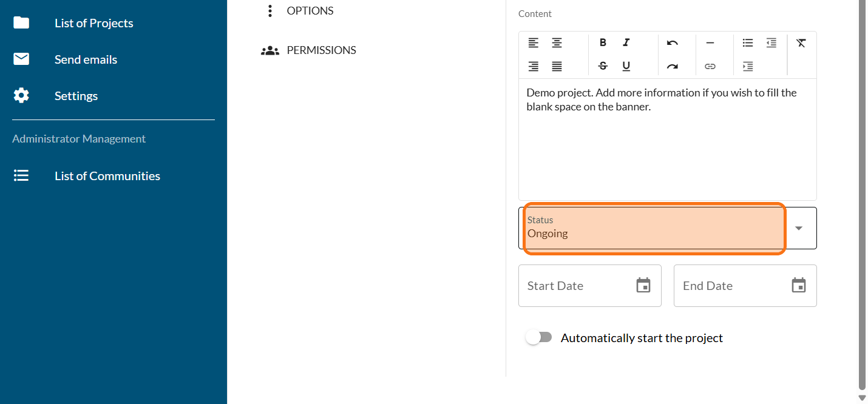Open the OPTIONS section
The width and height of the screenshot is (868, 404).
(310, 11)
